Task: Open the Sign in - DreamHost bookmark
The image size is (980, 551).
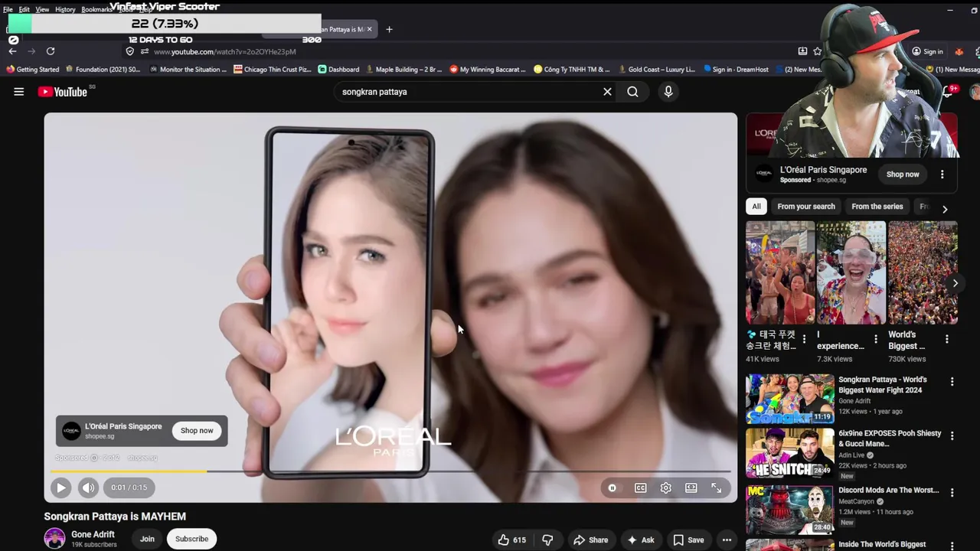Action: (x=736, y=70)
